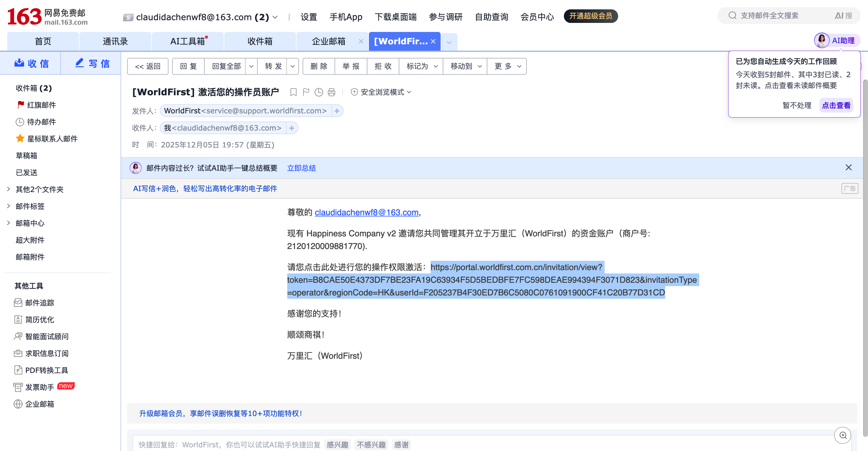Open 发票助手 invoice tool
Image resolution: width=868 pixels, height=451 pixels.
coord(34,387)
